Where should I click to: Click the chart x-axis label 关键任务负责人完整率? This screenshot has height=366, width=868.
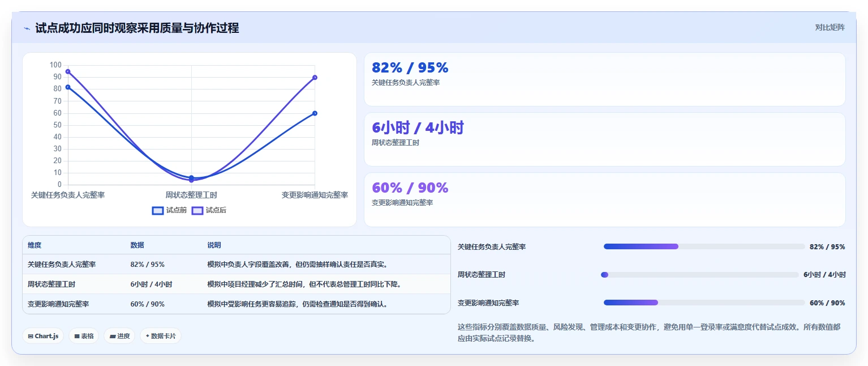[68, 195]
